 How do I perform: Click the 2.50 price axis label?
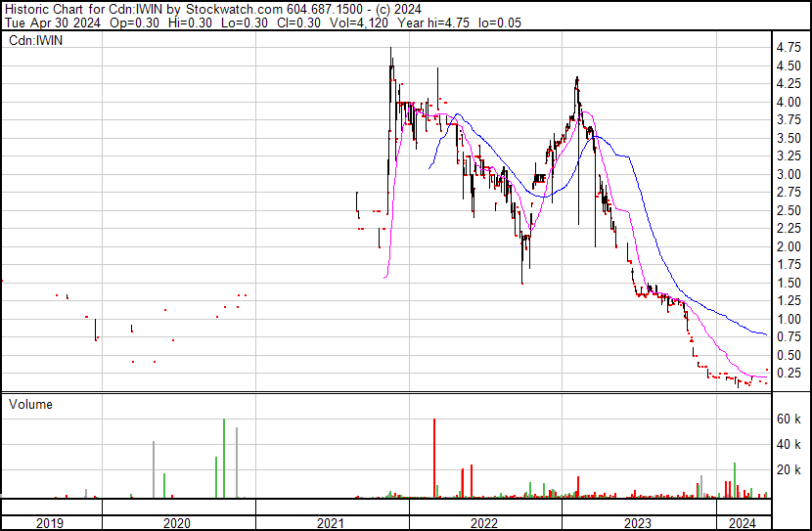(789, 210)
